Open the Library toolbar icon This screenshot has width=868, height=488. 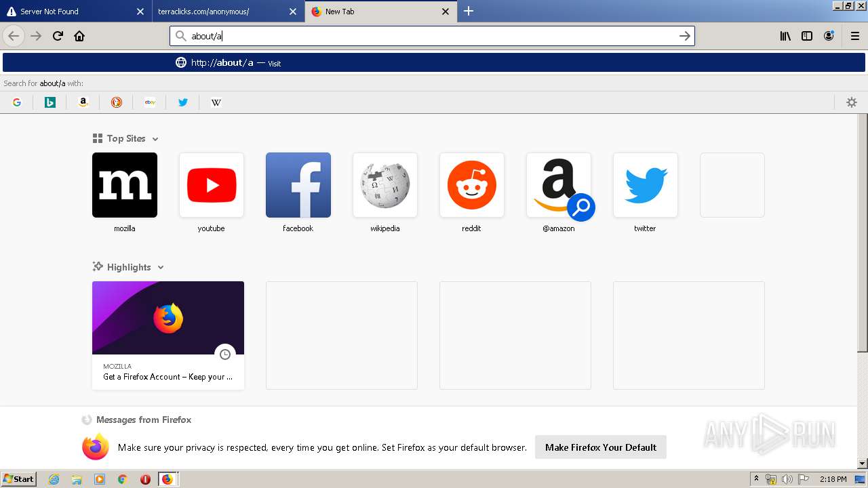[x=785, y=36]
